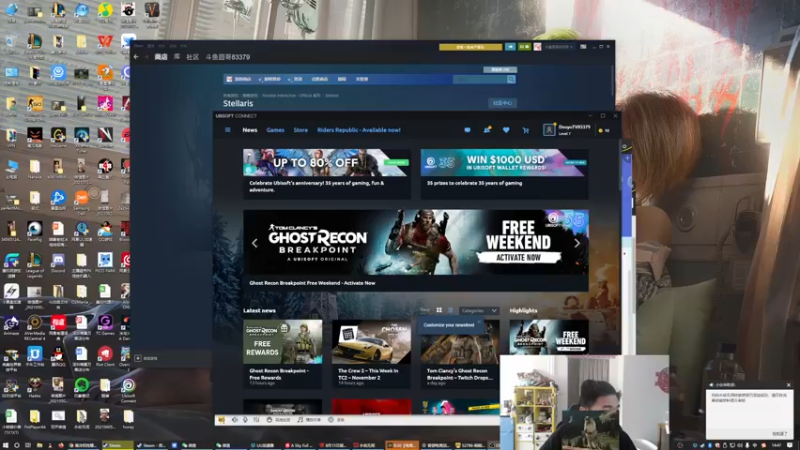
Task: Click the yellow Steam notice banner button
Action: pos(470,47)
